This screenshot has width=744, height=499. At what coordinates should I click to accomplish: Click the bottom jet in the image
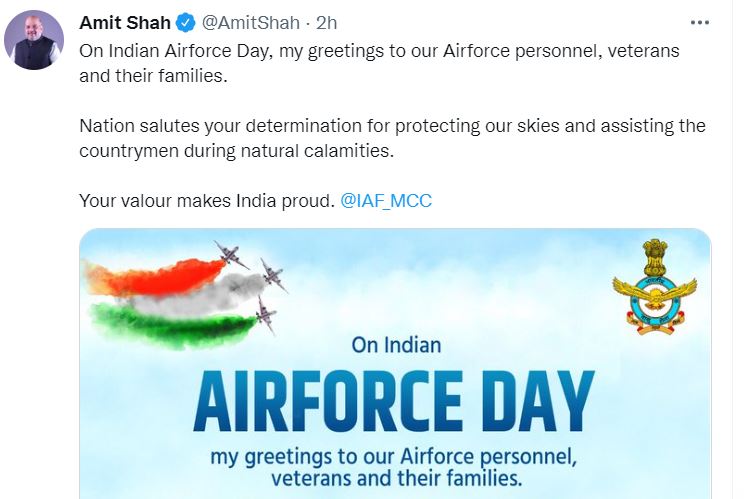pyautogui.click(x=262, y=313)
